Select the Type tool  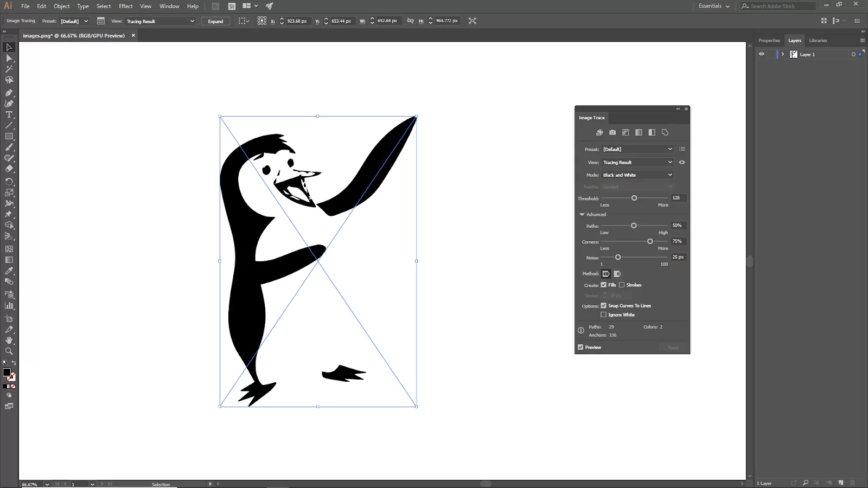(x=9, y=115)
